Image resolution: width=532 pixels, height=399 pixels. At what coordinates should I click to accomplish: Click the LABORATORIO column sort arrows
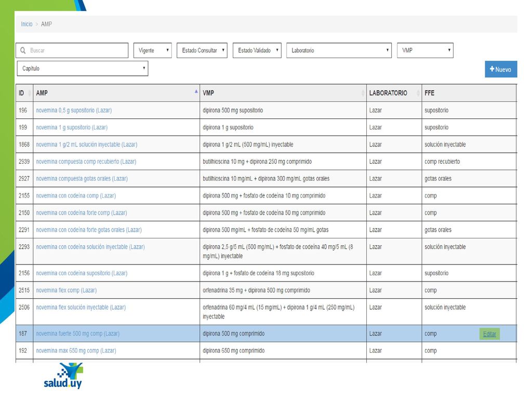click(x=418, y=93)
